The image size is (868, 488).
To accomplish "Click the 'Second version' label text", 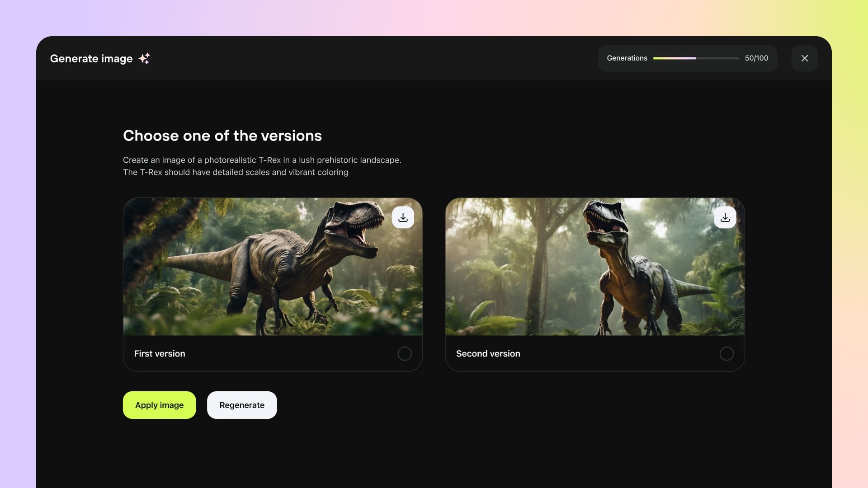I will pos(488,353).
